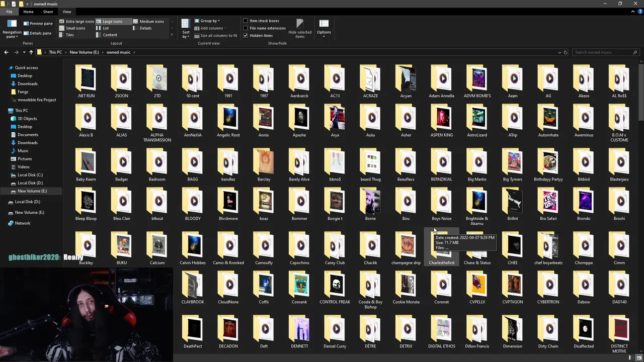Image resolution: width=644 pixels, height=362 pixels.
Task: Open mrwobble fire Project in sidebar
Action: tap(37, 100)
